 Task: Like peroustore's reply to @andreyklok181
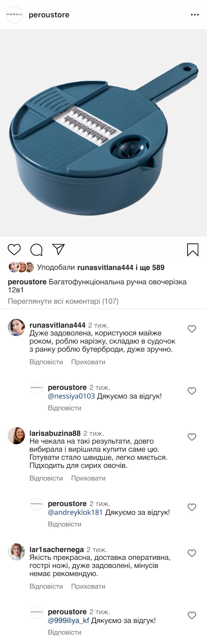point(192,507)
